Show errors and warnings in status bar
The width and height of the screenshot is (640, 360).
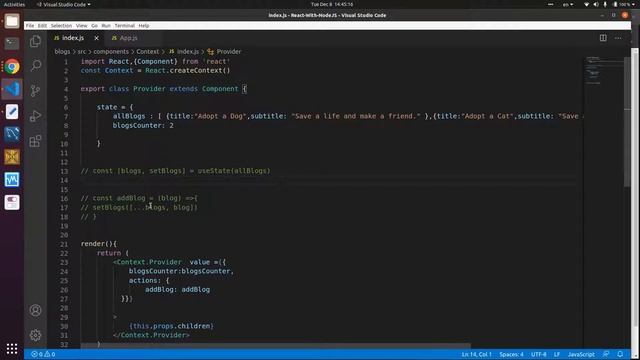(43, 354)
